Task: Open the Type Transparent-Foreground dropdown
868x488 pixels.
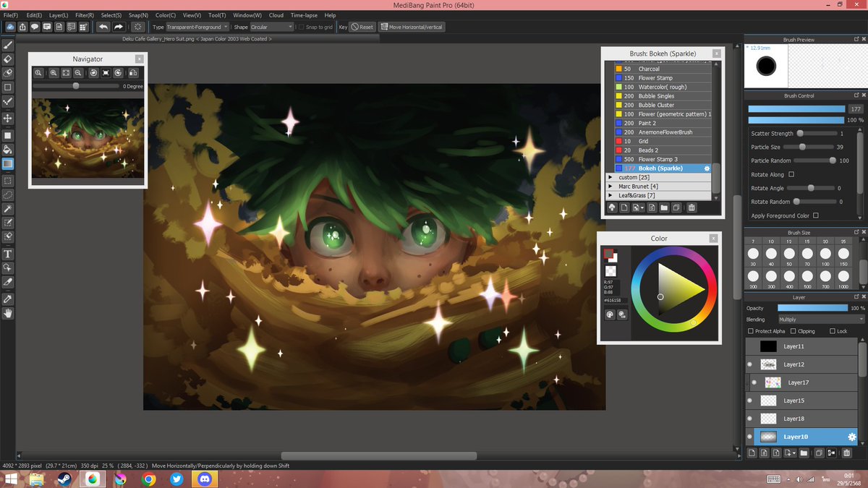Action: tap(197, 27)
